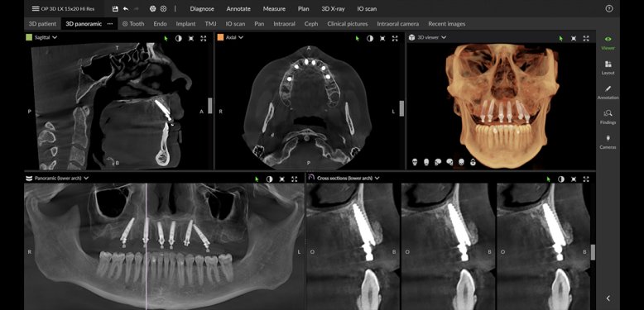The height and width of the screenshot is (310, 644).
Task: Click the save disk icon
Action: pyautogui.click(x=115, y=8)
